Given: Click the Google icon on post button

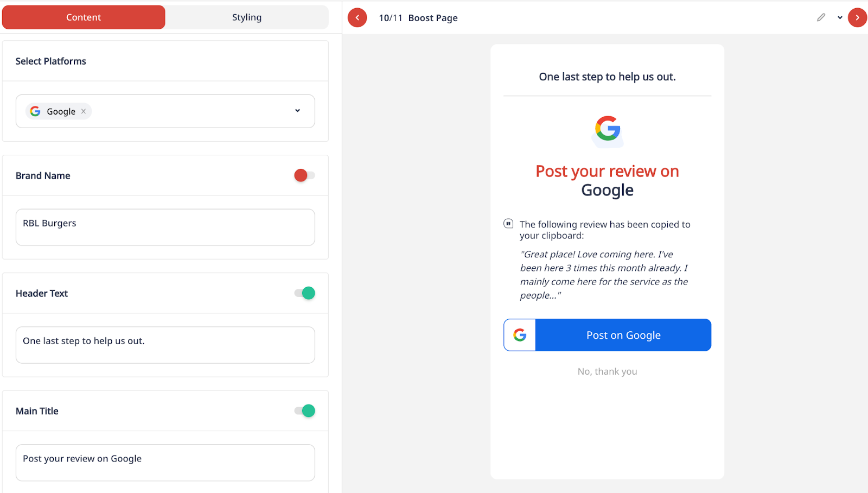Looking at the screenshot, I should pyautogui.click(x=520, y=335).
